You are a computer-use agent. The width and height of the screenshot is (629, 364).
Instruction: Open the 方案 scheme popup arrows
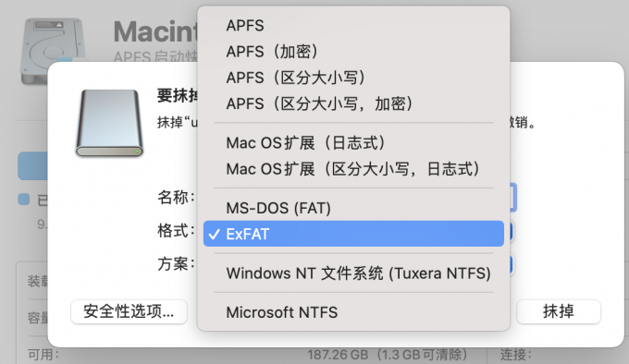click(x=511, y=265)
